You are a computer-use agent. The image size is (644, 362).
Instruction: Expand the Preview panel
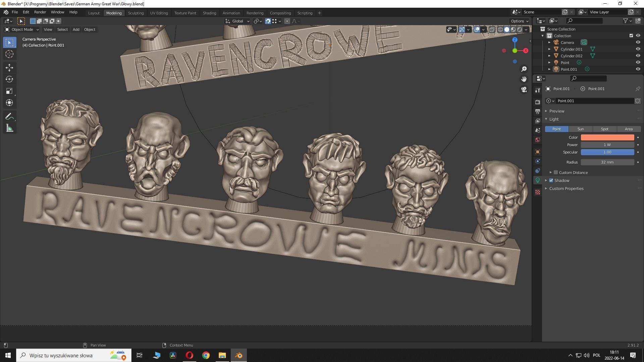556,111
